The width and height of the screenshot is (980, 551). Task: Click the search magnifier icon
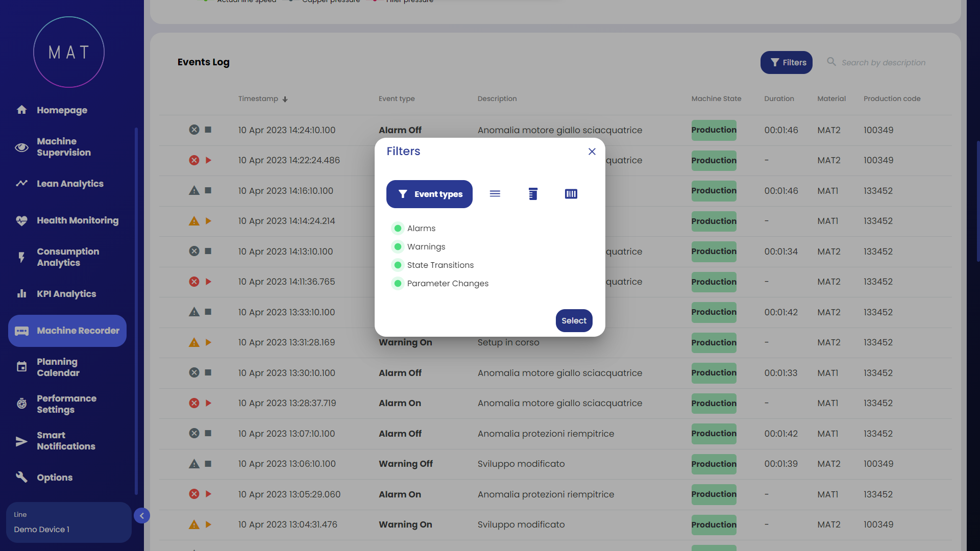tap(831, 62)
